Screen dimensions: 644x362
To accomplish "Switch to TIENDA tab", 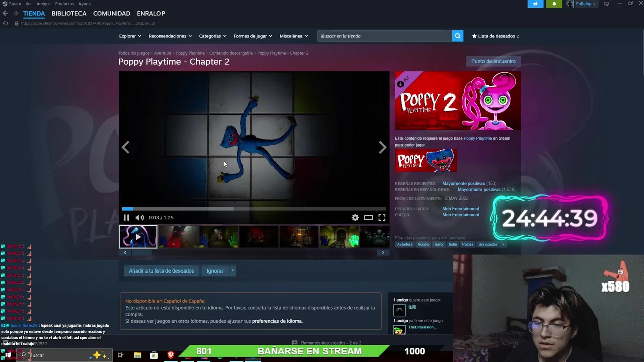I will click(34, 13).
